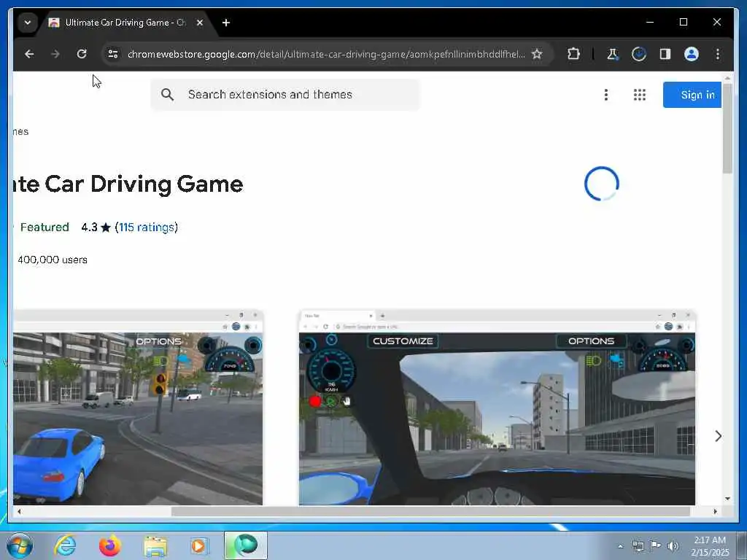Click the address bar URL
747x560 pixels.
[326, 54]
